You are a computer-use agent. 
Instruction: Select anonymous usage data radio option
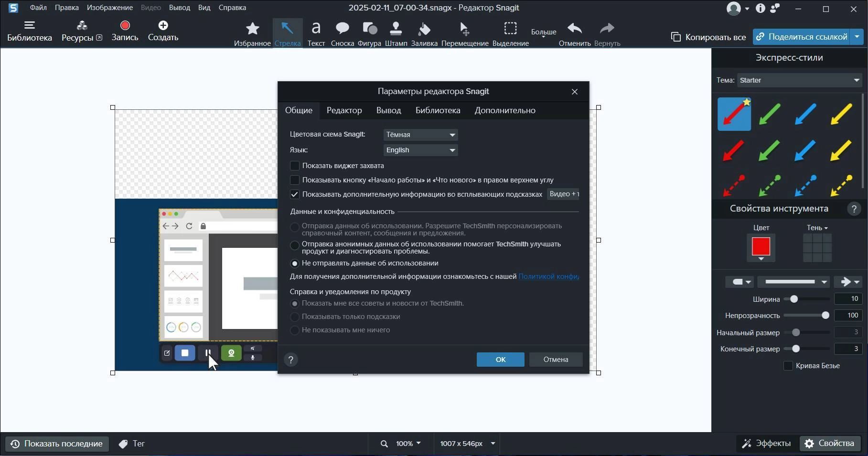tap(295, 245)
